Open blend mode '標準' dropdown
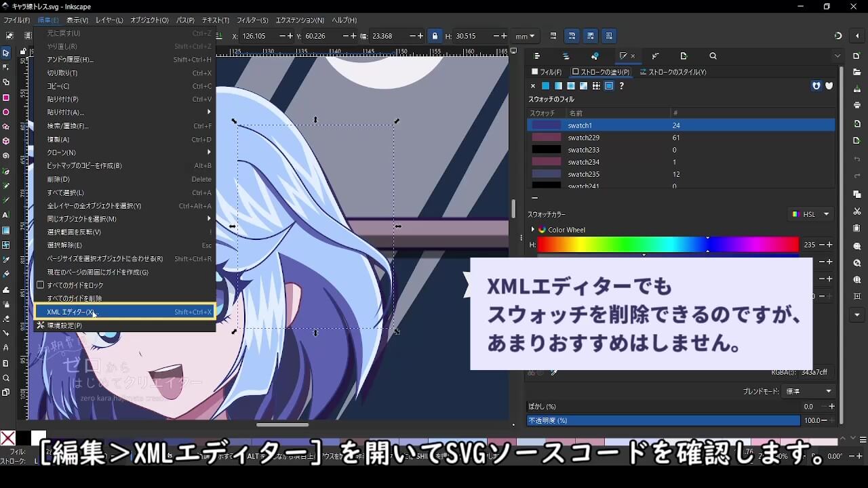Viewport: 868px width, 488px height. coord(808,391)
